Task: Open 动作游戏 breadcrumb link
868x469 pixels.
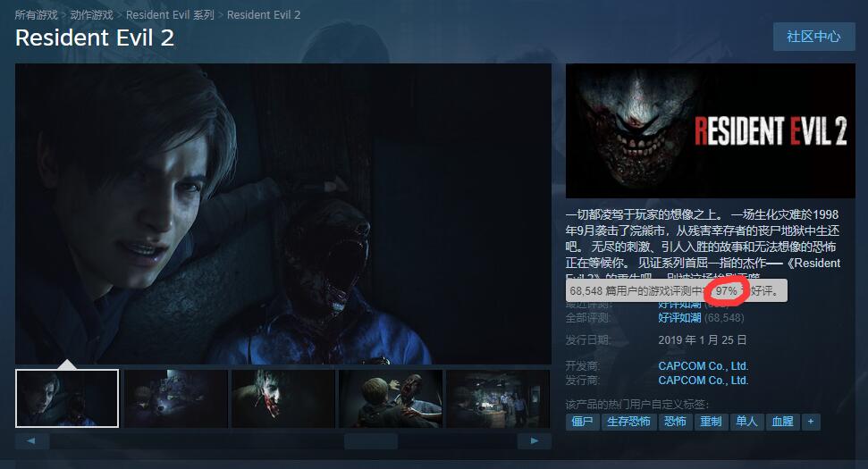Action: 91,15
